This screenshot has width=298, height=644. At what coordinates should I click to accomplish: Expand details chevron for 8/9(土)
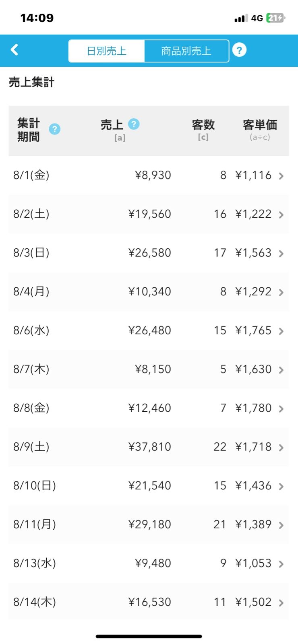pos(281,448)
